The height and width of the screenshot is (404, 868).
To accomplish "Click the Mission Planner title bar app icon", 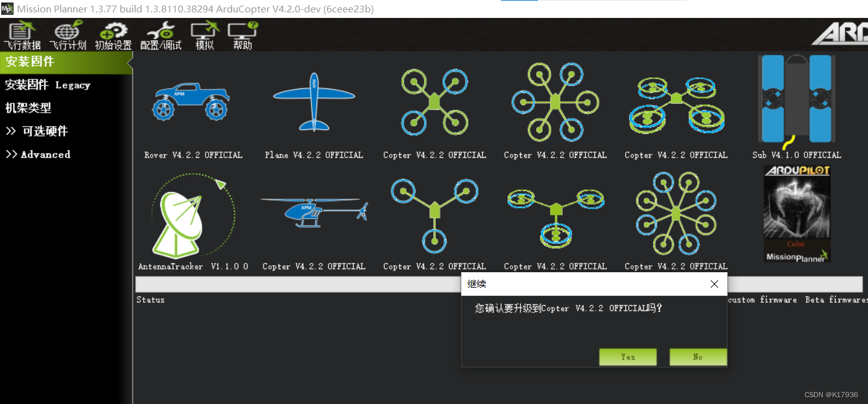I will click(x=7, y=9).
